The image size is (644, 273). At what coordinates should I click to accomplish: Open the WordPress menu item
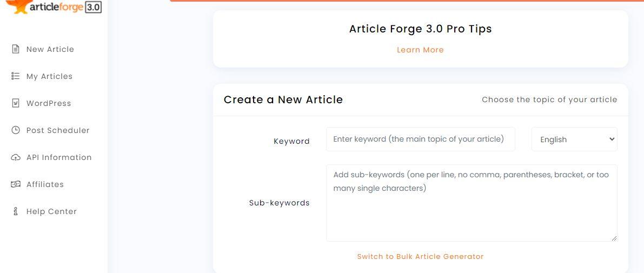49,103
